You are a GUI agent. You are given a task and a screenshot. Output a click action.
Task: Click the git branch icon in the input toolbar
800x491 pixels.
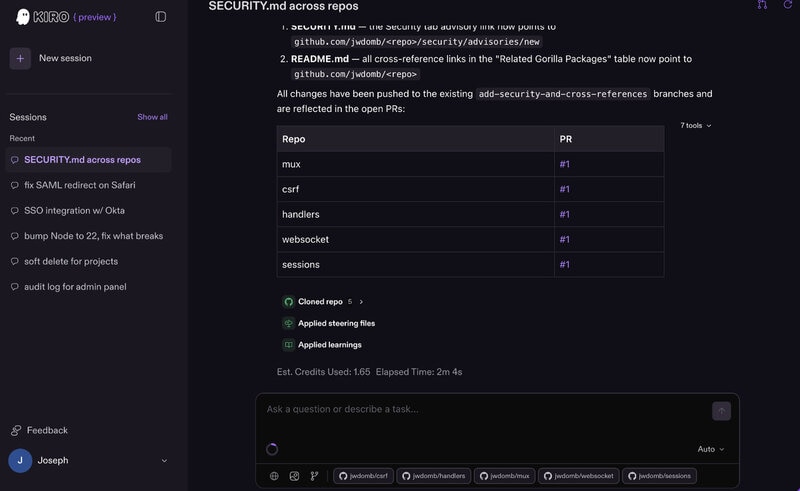(x=314, y=476)
